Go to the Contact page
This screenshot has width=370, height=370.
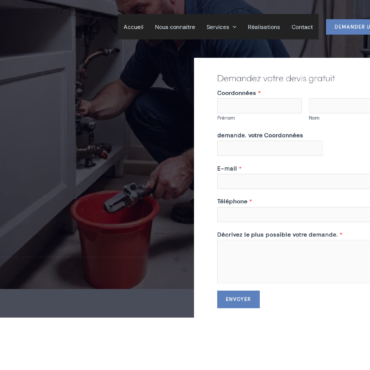[x=302, y=27]
